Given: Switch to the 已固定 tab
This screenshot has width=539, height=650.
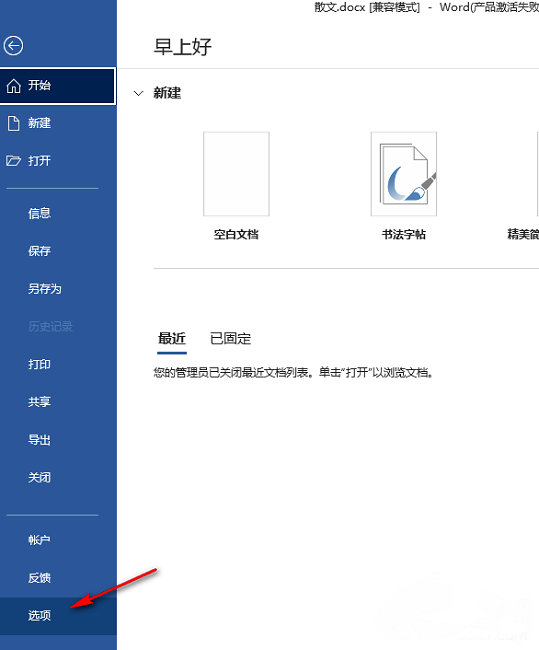Looking at the screenshot, I should click(x=231, y=339).
